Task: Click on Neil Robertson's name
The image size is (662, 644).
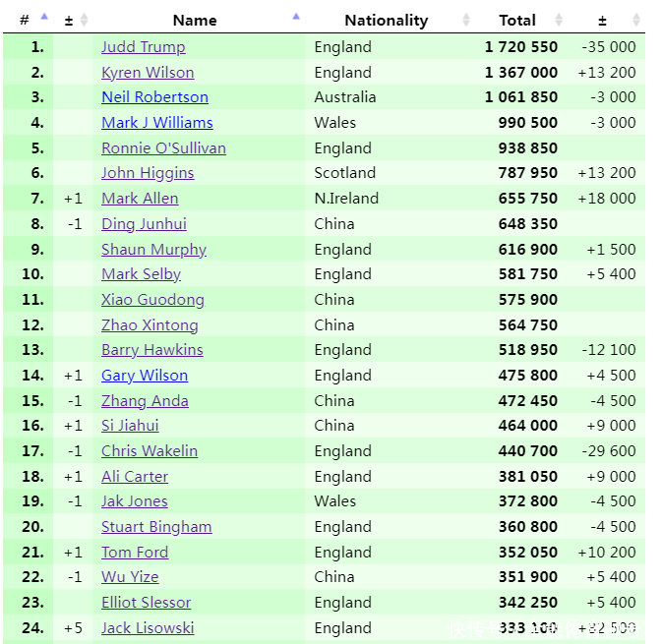Action: click(154, 97)
